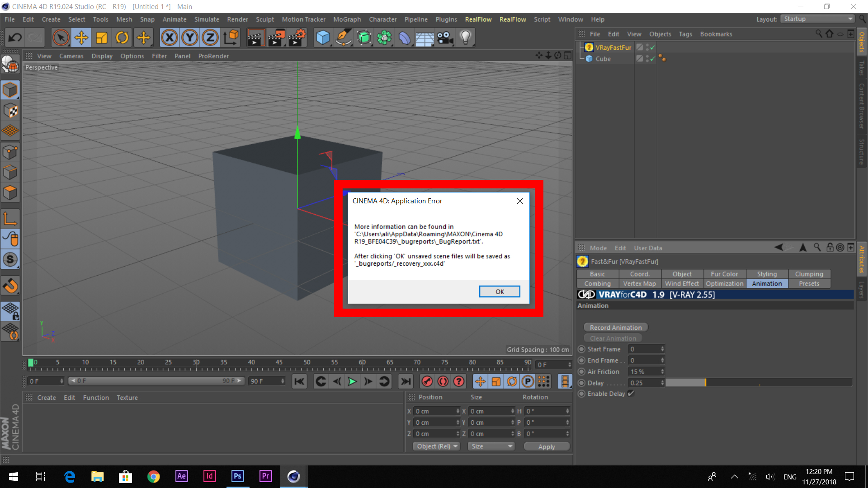The width and height of the screenshot is (868, 488).
Task: Toggle VRayFastFur enabled green checkmark
Action: point(652,47)
